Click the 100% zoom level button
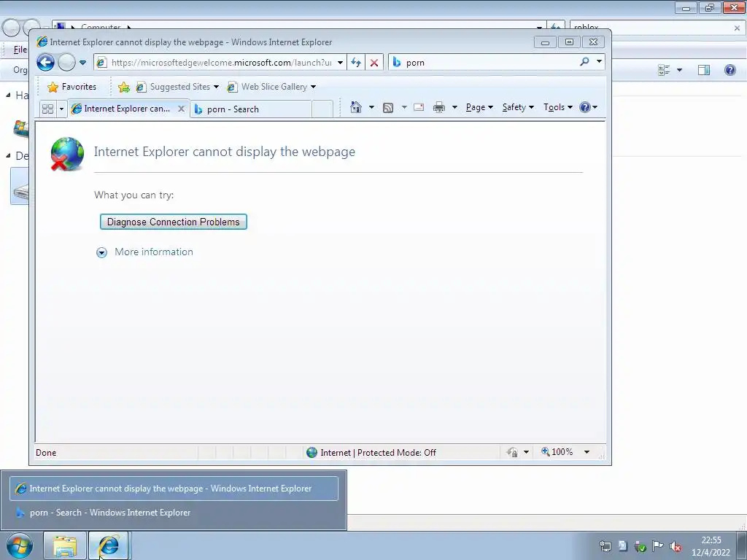This screenshot has width=747, height=560. tap(557, 452)
